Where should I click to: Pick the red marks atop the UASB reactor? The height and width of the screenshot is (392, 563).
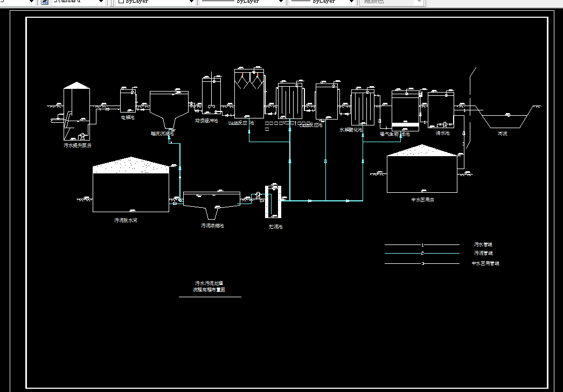tap(249, 75)
